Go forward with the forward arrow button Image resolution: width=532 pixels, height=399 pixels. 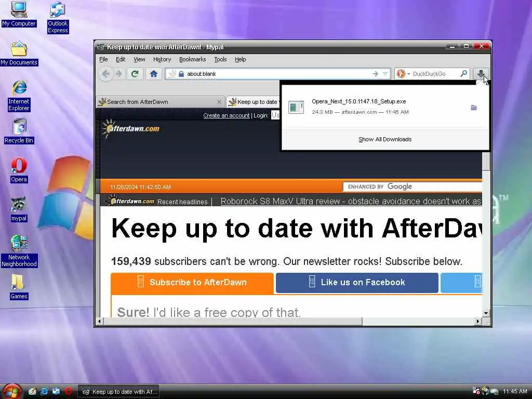118,74
